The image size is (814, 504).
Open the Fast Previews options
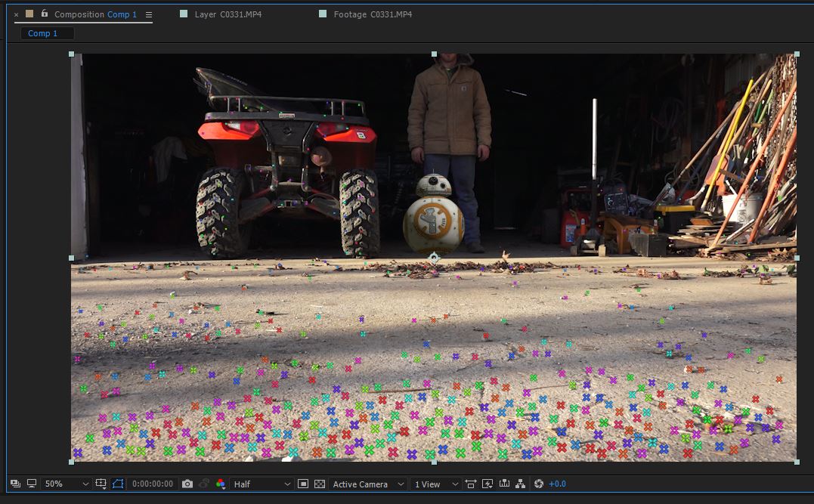click(488, 484)
